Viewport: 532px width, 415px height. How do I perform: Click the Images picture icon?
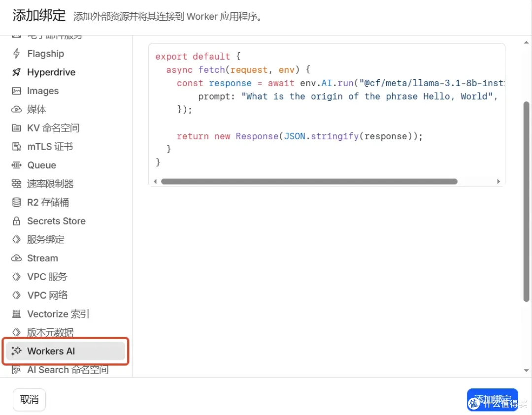(16, 91)
